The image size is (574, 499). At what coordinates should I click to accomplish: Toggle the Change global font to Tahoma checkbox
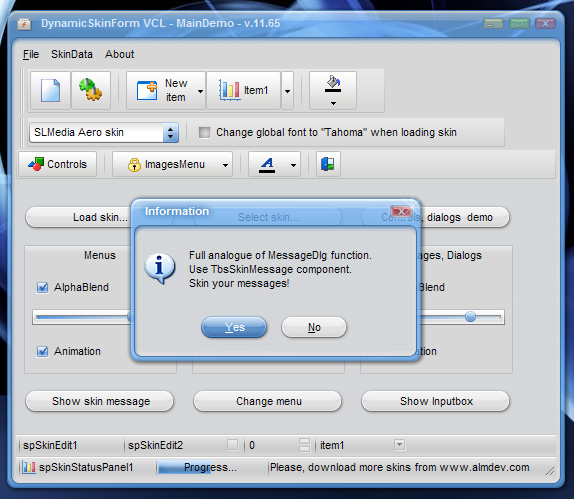[x=204, y=133]
